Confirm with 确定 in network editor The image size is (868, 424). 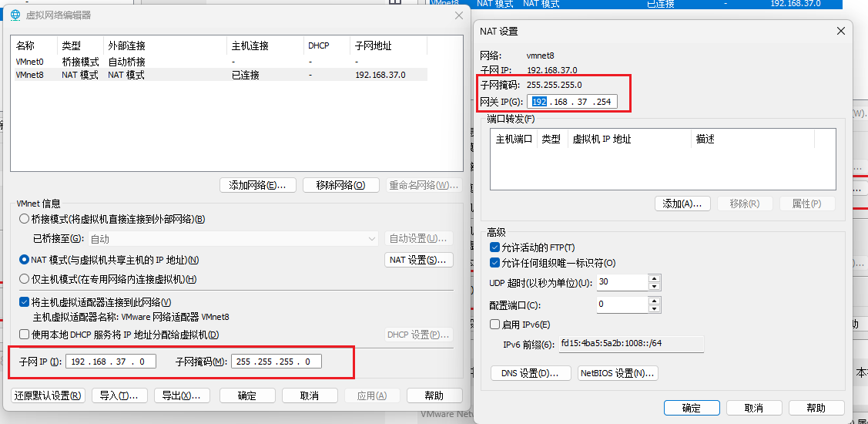pyautogui.click(x=247, y=395)
